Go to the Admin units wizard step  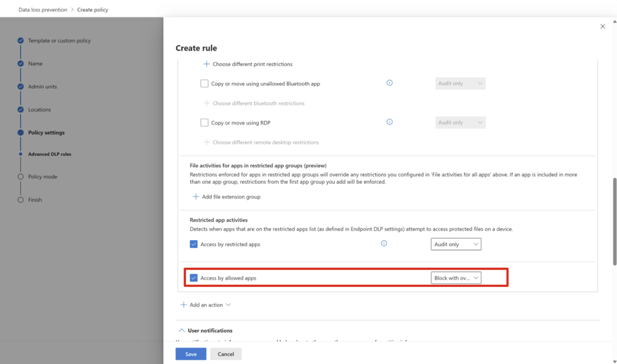point(43,86)
